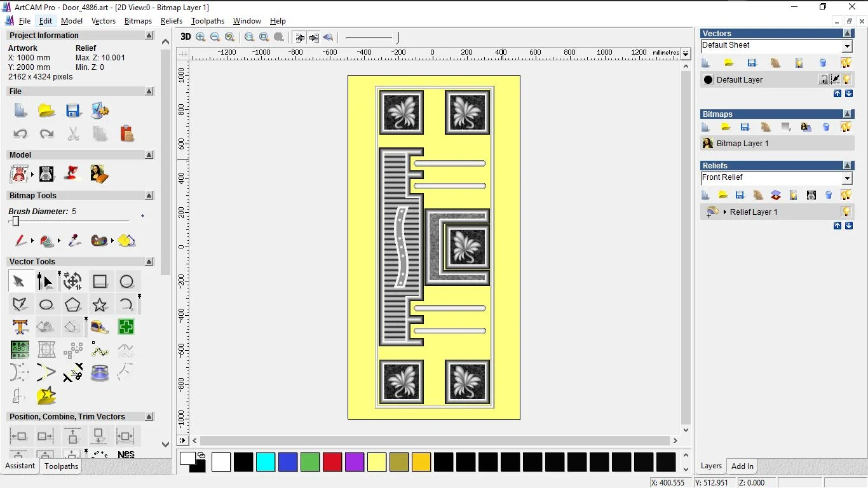Activate the Create Vector Text tool
Viewport: 868px width, 488px height.
[20, 327]
